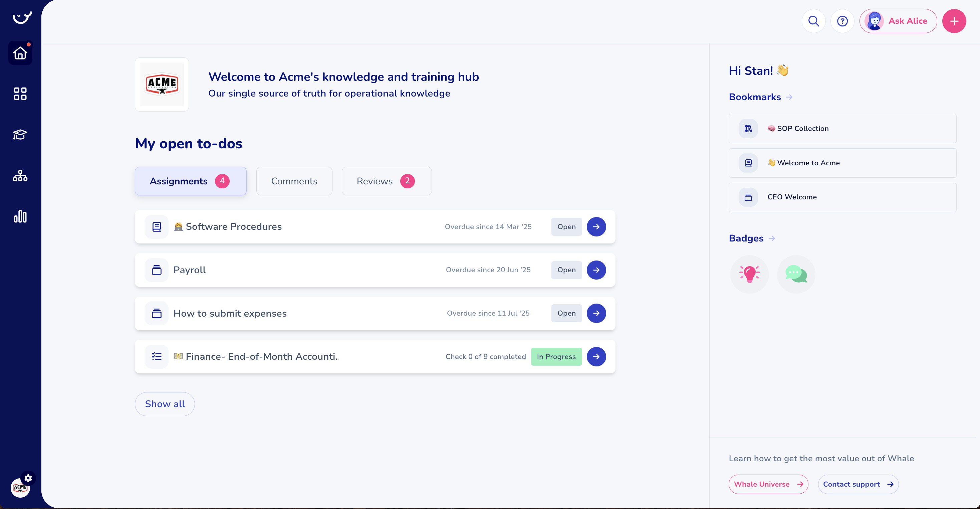The height and width of the screenshot is (509, 980).
Task: Expand the Badges section arrow
Action: 772,238
